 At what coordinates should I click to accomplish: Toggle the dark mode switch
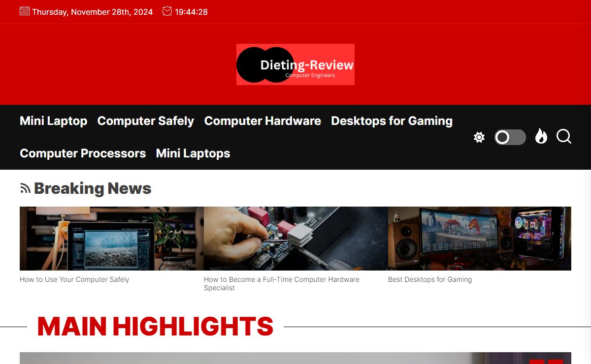(510, 137)
